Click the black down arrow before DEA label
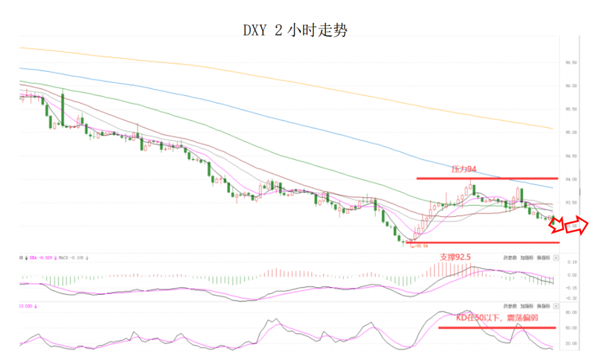The height and width of the screenshot is (364, 592). 26,258
